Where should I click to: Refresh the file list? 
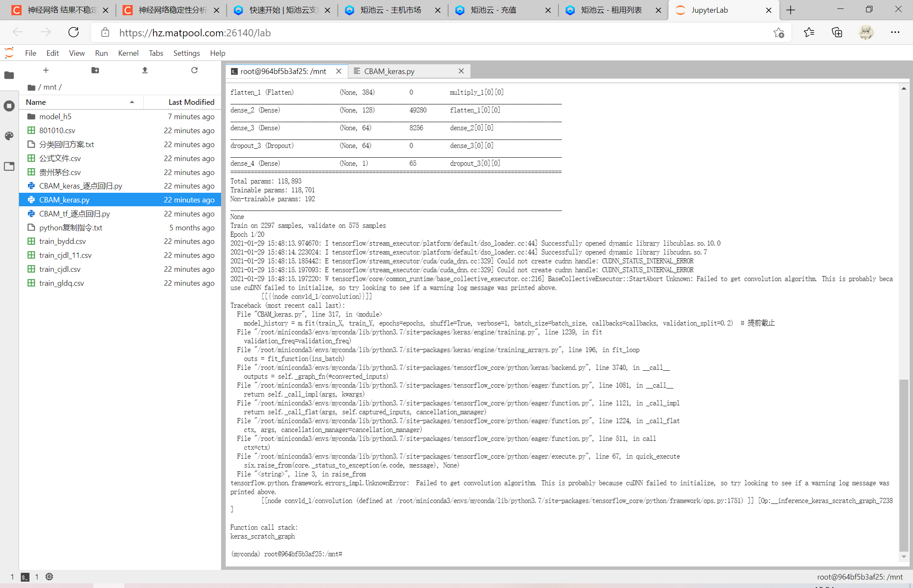(194, 70)
